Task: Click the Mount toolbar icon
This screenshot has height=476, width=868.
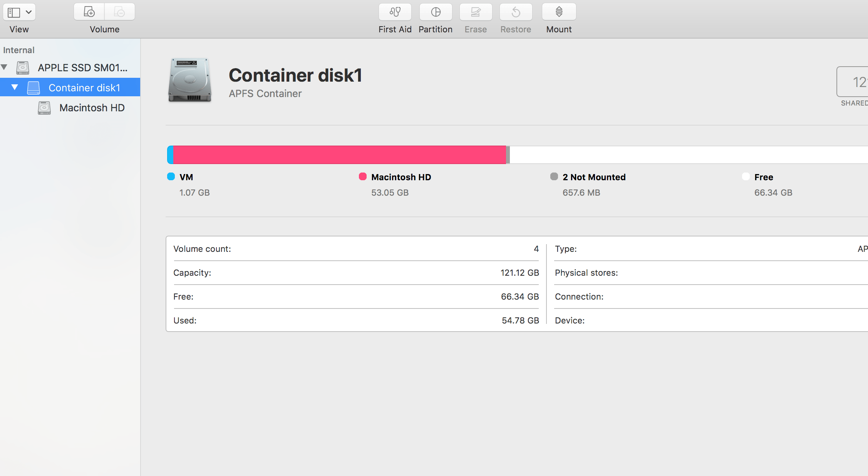Action: (x=558, y=12)
